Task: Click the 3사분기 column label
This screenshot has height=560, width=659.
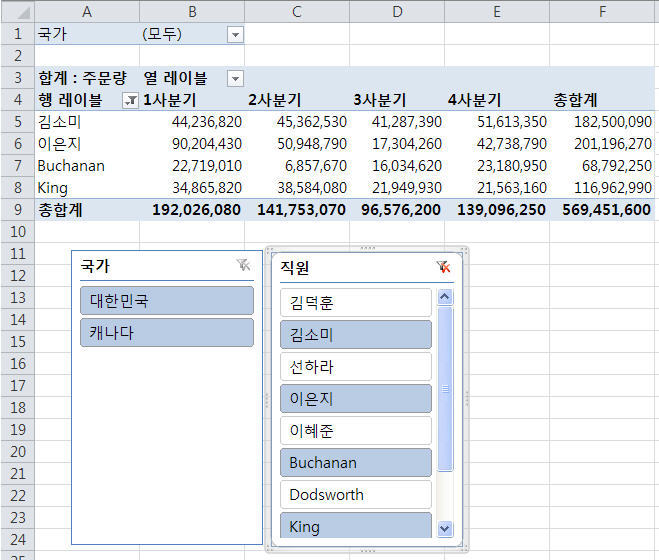Action: [x=380, y=100]
